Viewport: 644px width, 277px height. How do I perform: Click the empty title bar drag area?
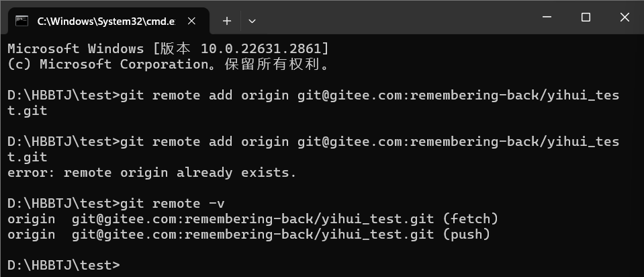(389, 18)
